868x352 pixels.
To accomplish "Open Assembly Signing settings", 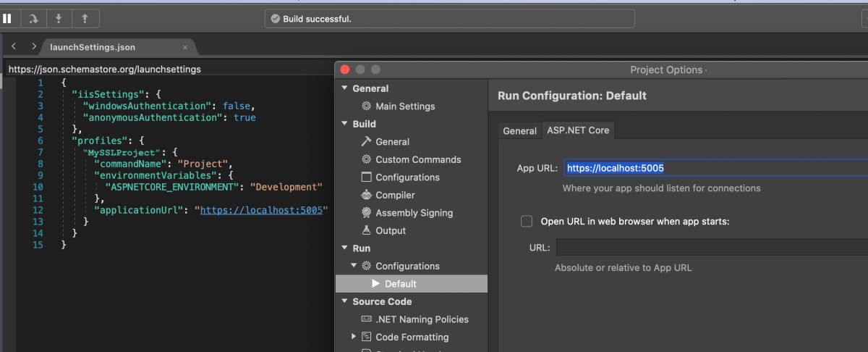I will tap(414, 213).
